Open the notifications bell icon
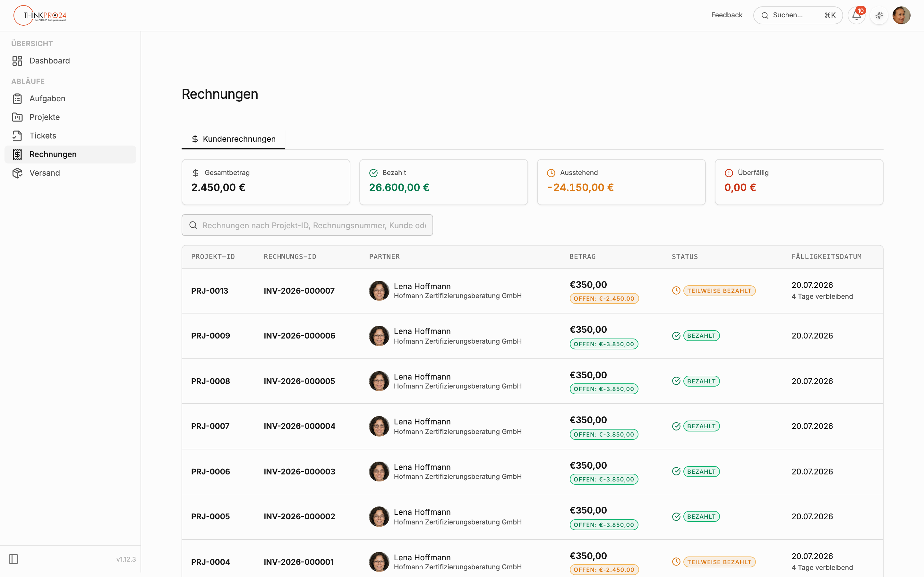This screenshot has height=577, width=924. coord(856,15)
